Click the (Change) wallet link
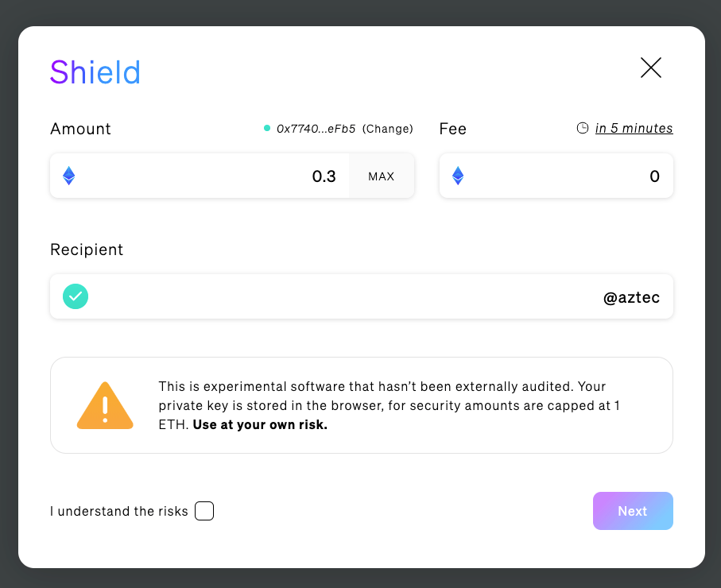 388,129
